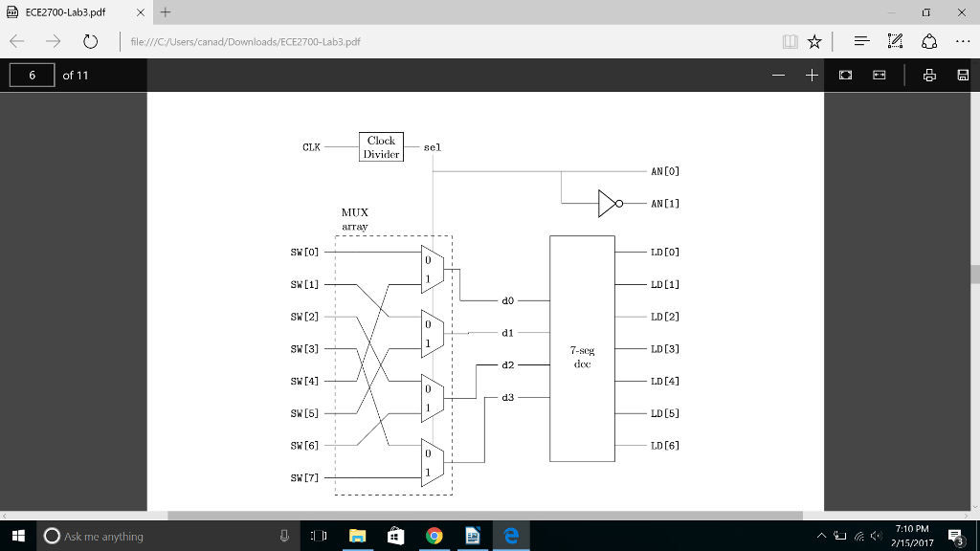Viewport: 980px width, 551px height.
Task: Print the PDF
Action: [929, 75]
